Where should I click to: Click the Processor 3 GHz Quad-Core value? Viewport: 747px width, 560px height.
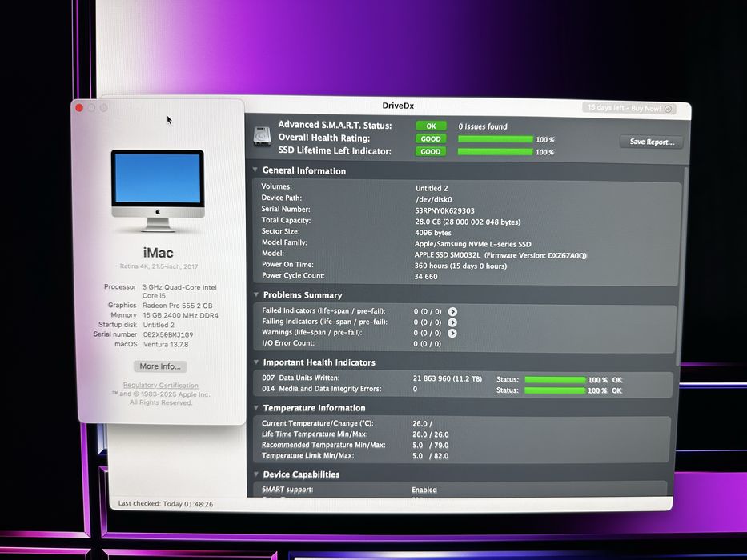[179, 291]
